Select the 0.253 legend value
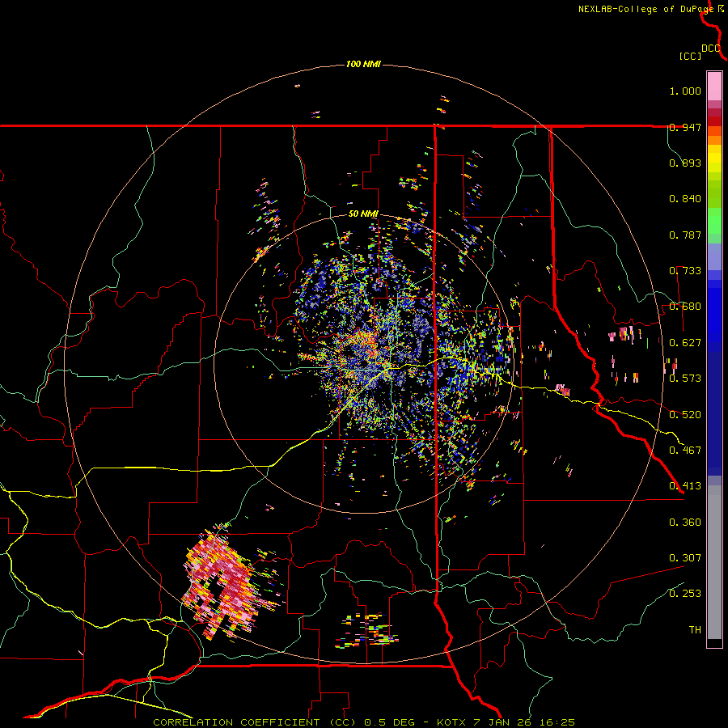 (685, 594)
